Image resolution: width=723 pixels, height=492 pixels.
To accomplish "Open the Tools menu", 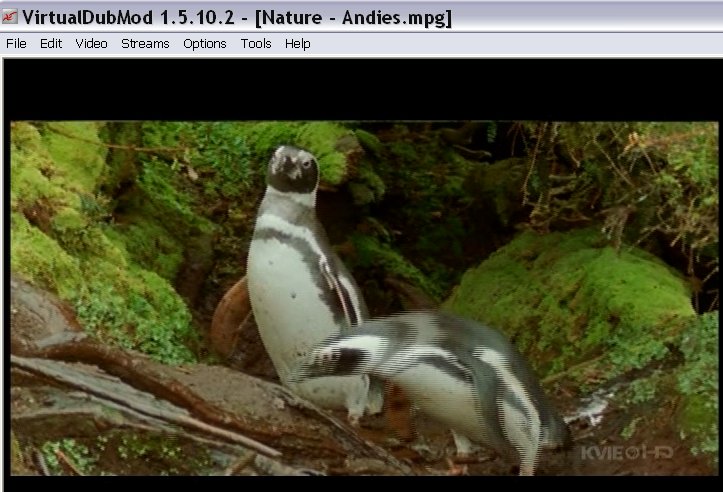I will point(256,44).
